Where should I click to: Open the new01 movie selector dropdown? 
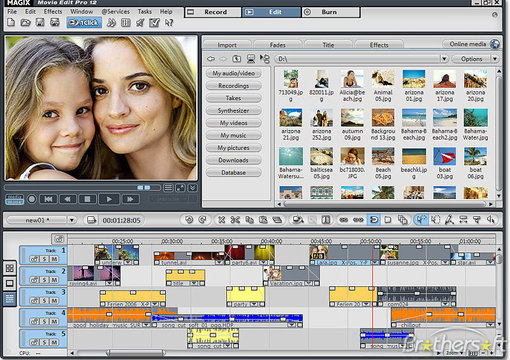click(x=72, y=220)
